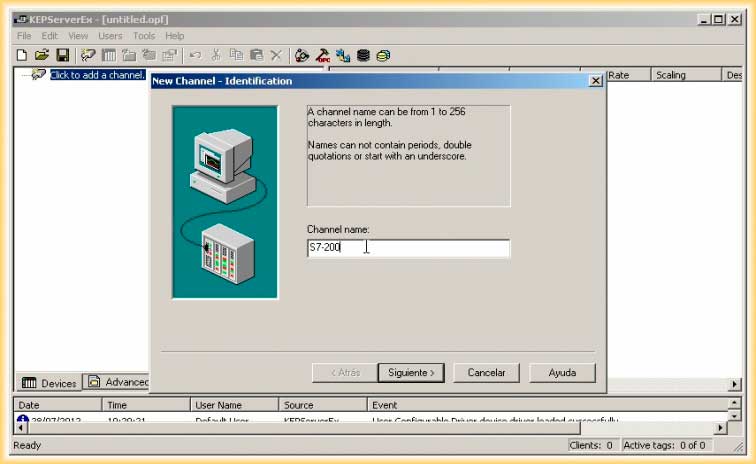Open the Tools menu

coord(144,36)
